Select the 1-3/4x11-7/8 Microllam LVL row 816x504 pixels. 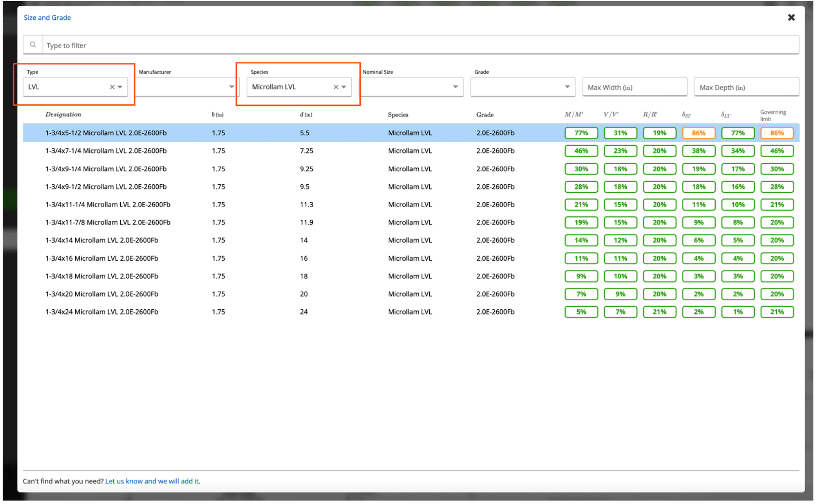coord(411,222)
